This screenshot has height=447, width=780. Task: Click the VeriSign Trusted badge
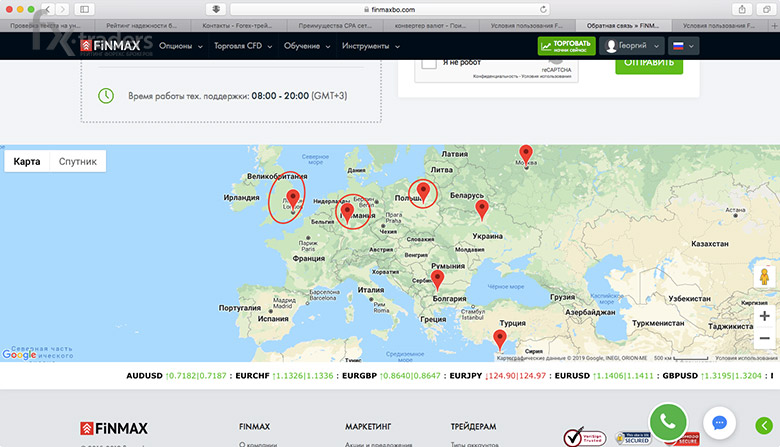click(584, 437)
